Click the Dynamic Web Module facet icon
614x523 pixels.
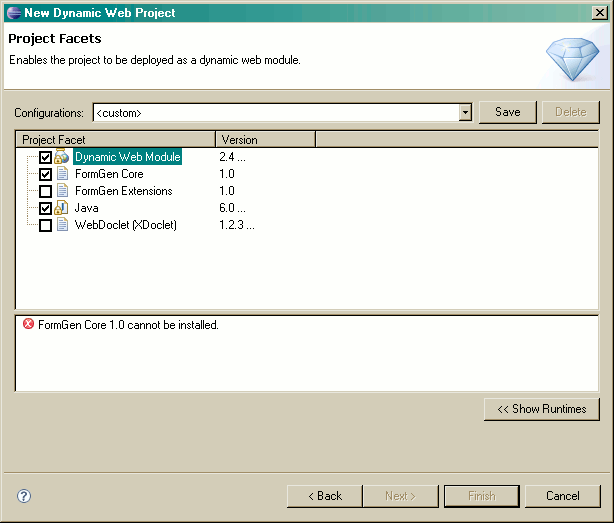click(62, 157)
